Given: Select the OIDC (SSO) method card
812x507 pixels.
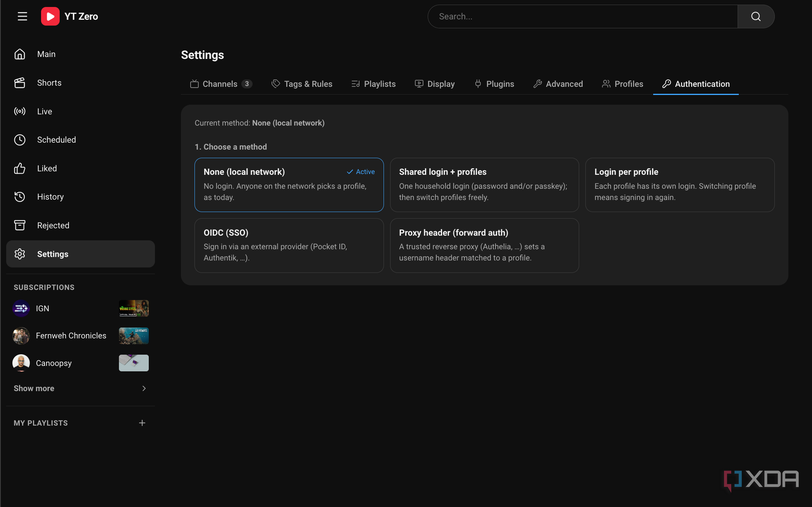Looking at the screenshot, I should (x=289, y=245).
